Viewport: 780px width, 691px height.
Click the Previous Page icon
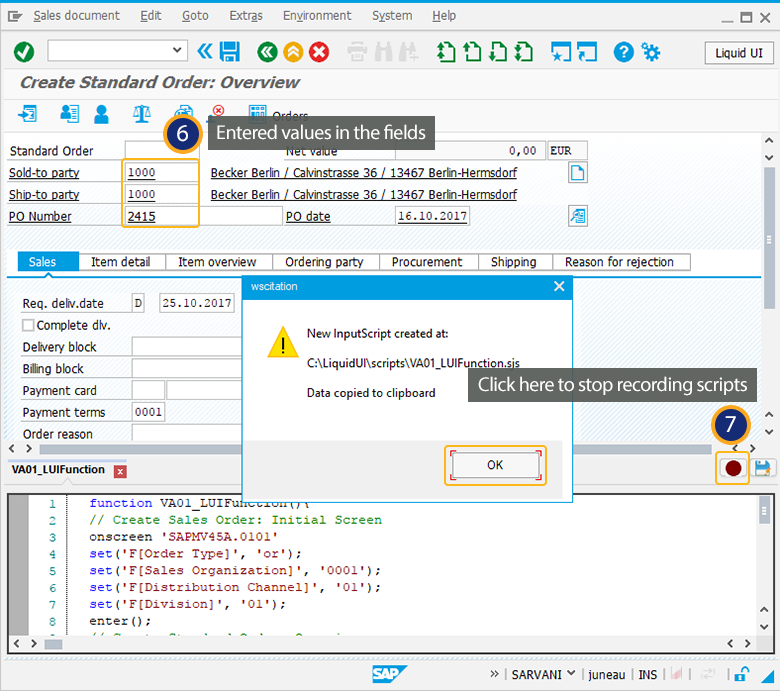[x=472, y=51]
